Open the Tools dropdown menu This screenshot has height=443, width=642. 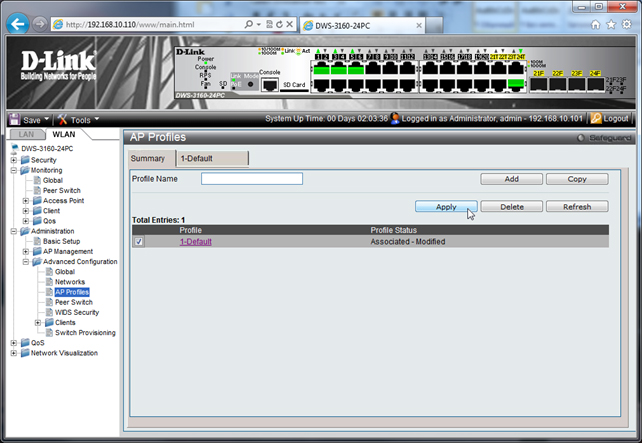[x=76, y=119]
